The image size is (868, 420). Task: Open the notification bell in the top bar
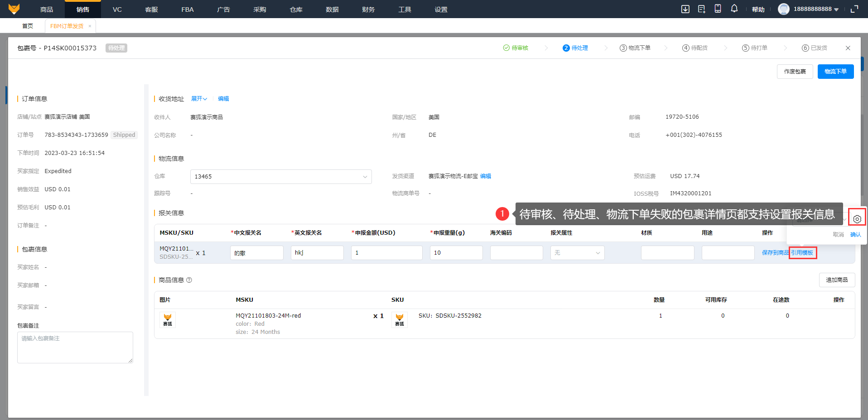734,9
